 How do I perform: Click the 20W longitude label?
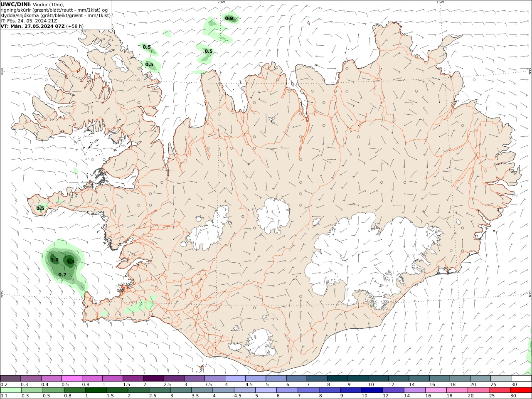221,2
